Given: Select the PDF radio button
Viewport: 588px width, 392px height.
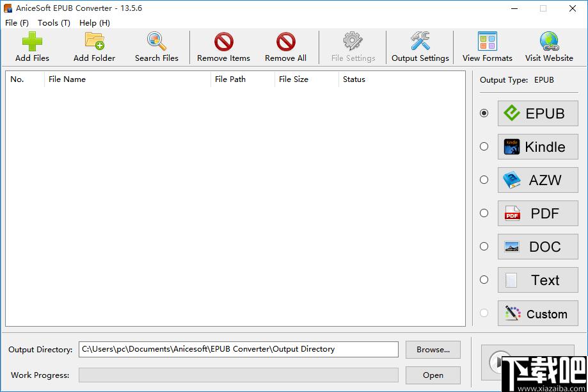Looking at the screenshot, I should click(x=484, y=213).
